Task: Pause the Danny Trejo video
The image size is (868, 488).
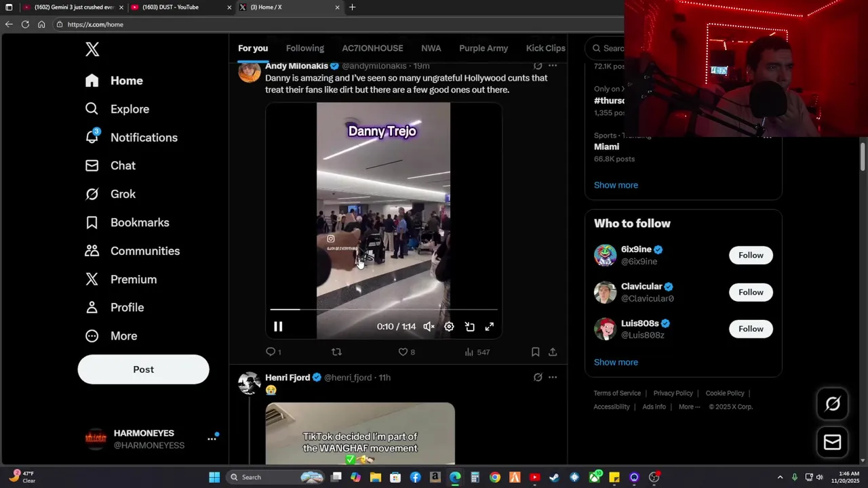Action: (278, 327)
